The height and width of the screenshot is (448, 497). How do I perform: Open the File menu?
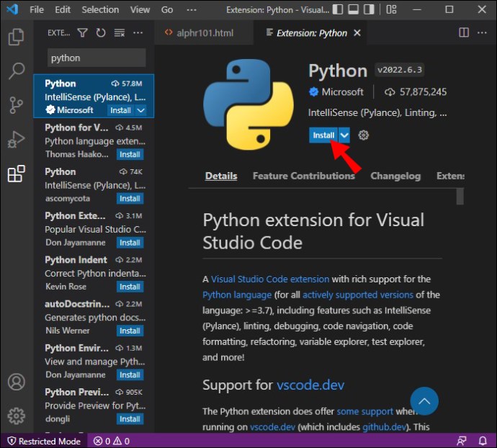[37, 10]
